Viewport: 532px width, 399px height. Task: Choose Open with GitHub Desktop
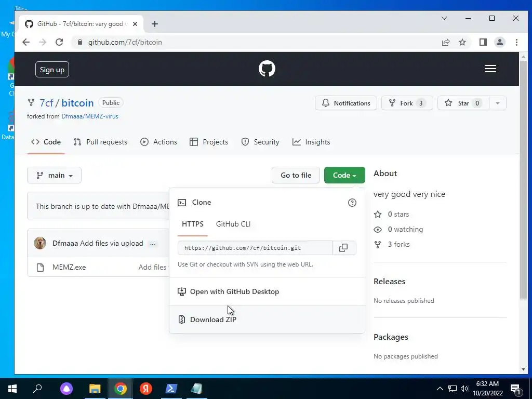pyautogui.click(x=267, y=291)
